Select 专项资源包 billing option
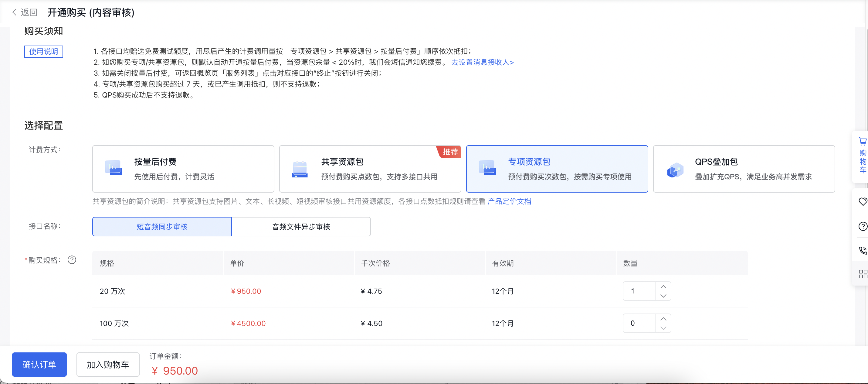Image resolution: width=868 pixels, height=384 pixels. coord(557,169)
